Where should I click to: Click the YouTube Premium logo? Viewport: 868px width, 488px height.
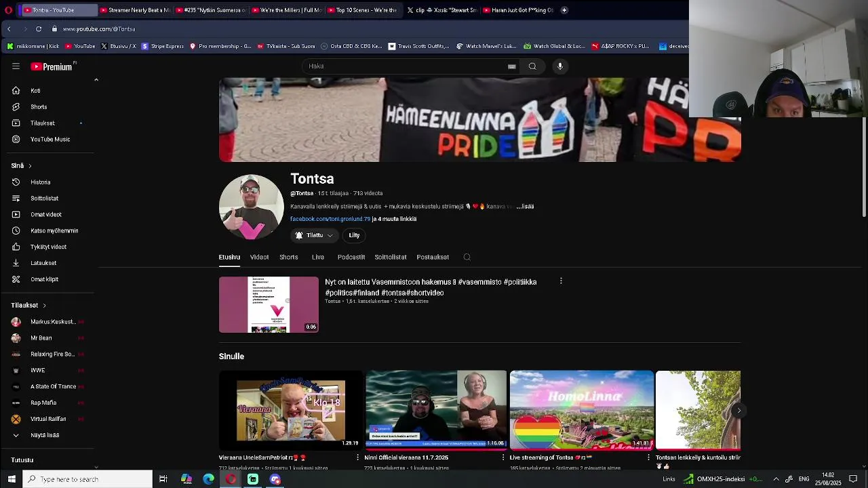(x=52, y=66)
